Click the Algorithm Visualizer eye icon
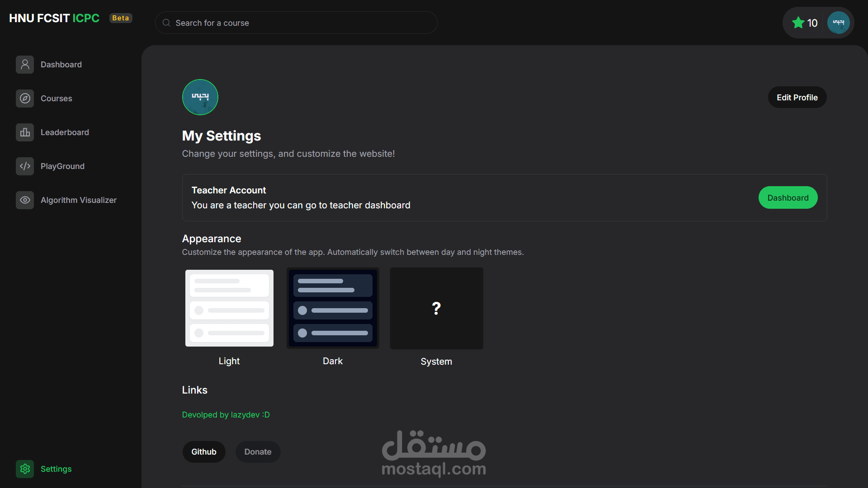Viewport: 868px width, 488px height. coord(25,200)
